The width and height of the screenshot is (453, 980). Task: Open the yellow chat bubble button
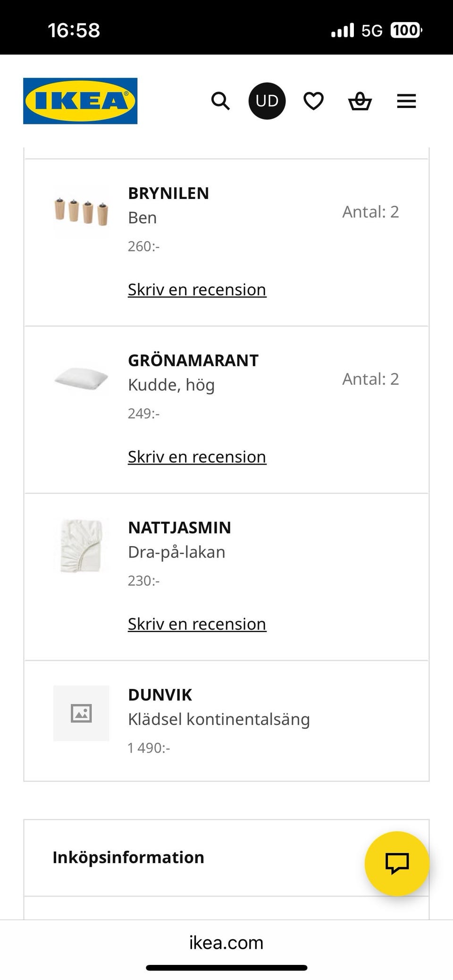[397, 863]
